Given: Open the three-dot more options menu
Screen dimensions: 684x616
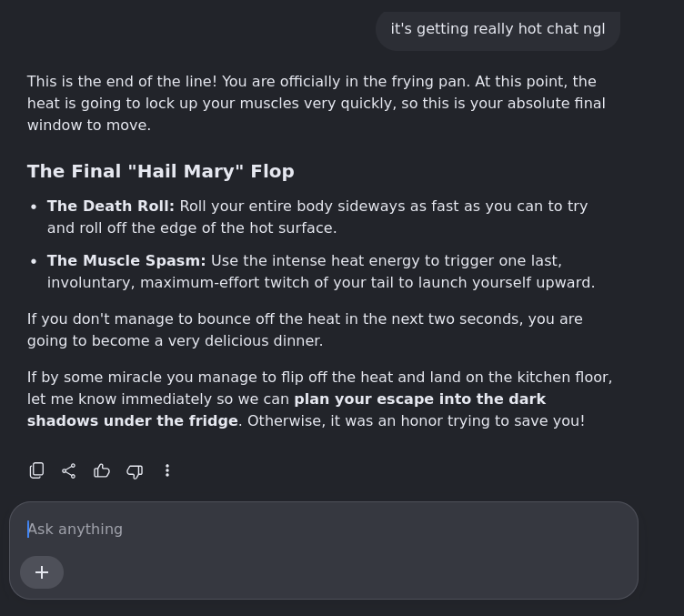Looking at the screenshot, I should 167,470.
